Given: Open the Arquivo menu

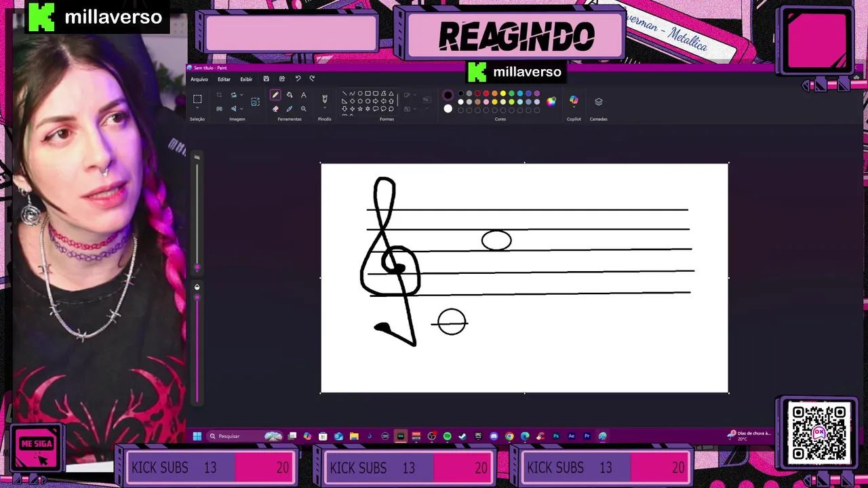Looking at the screenshot, I should point(199,79).
